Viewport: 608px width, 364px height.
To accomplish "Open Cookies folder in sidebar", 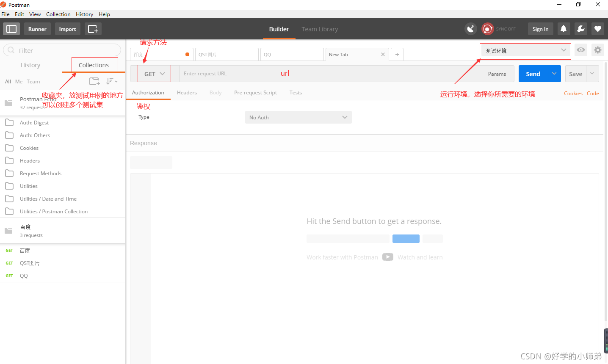I will click(x=63, y=148).
